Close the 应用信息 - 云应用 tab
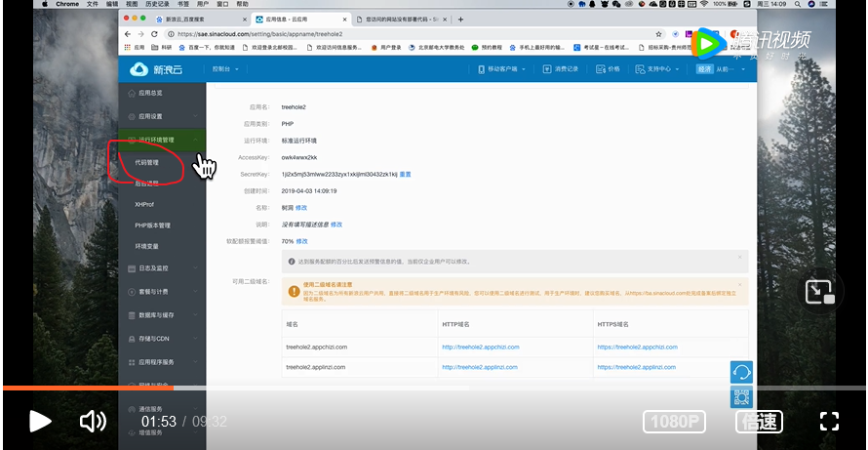The image size is (868, 450). point(343,20)
